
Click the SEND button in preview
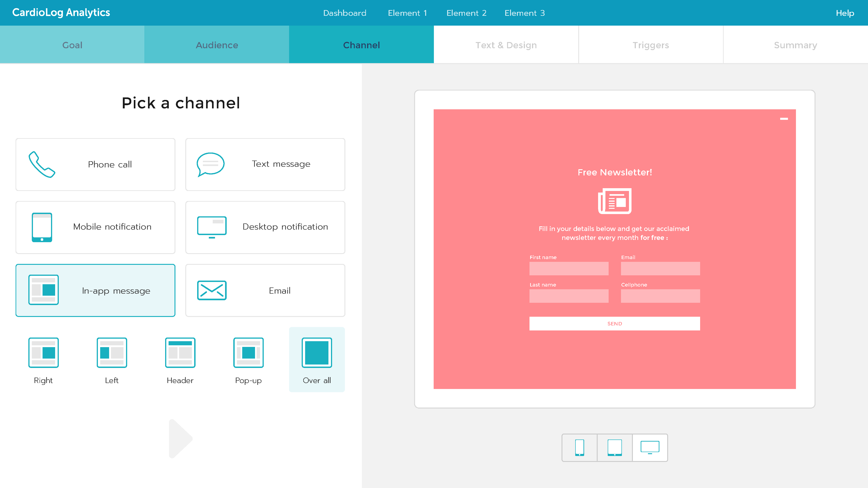pyautogui.click(x=615, y=324)
